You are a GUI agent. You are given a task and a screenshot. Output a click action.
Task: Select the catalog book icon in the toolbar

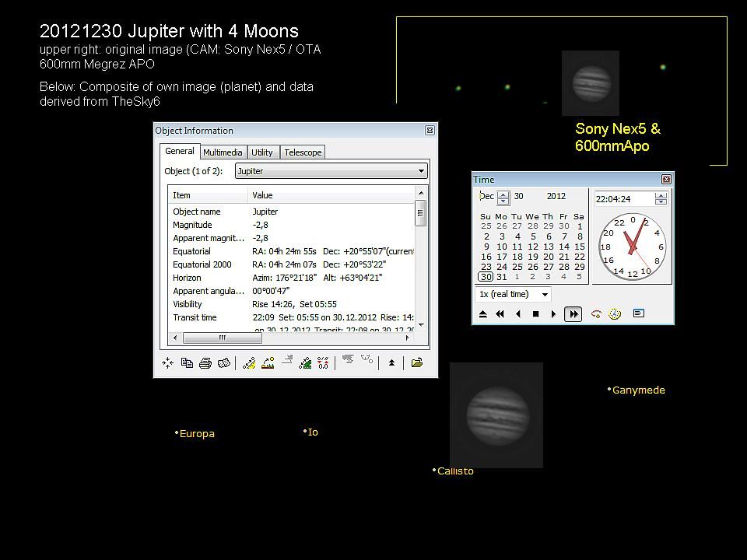tap(223, 362)
